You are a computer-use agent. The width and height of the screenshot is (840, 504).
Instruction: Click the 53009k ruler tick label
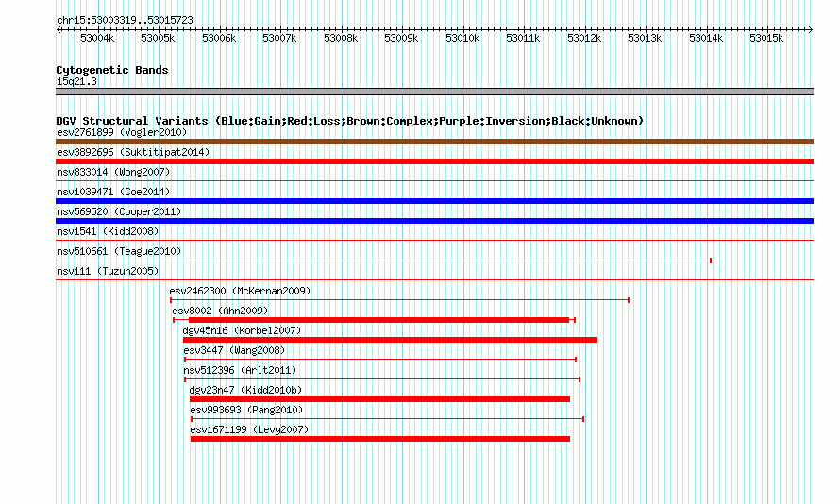(x=401, y=38)
